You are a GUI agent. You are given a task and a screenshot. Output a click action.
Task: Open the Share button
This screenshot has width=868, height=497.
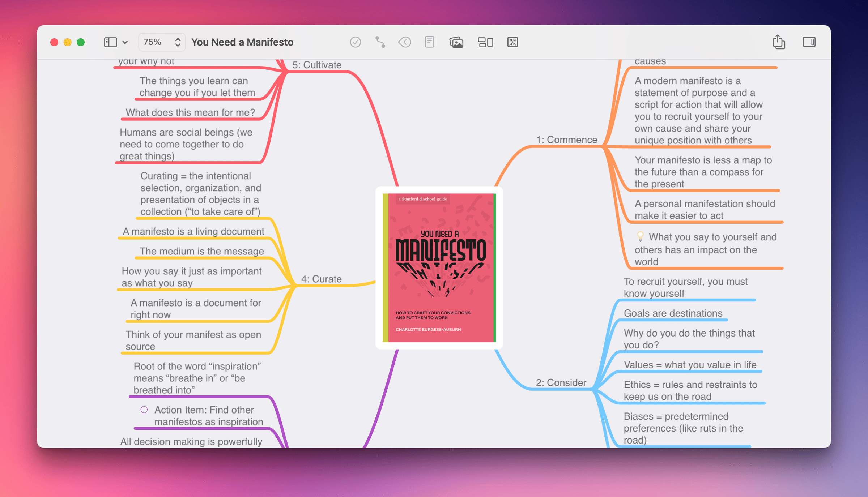tap(778, 42)
